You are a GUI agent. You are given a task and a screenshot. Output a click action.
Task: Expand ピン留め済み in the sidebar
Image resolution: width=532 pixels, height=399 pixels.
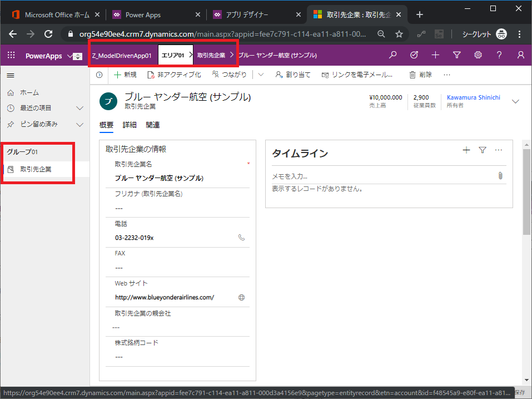coord(79,125)
